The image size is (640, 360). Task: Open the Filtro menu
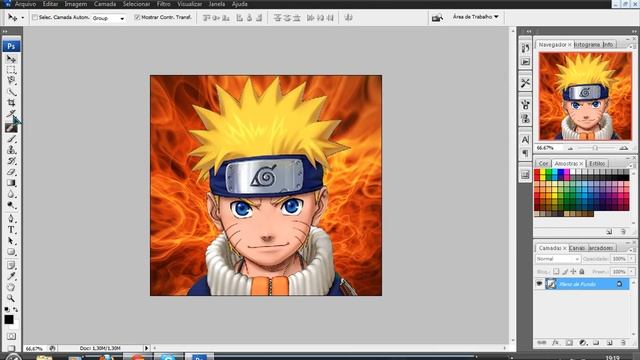(164, 4)
